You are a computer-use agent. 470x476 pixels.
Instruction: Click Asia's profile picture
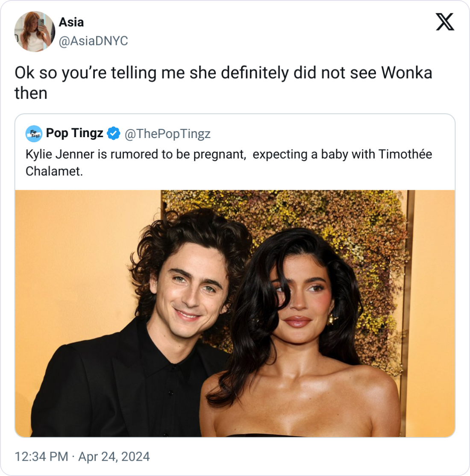35,32
